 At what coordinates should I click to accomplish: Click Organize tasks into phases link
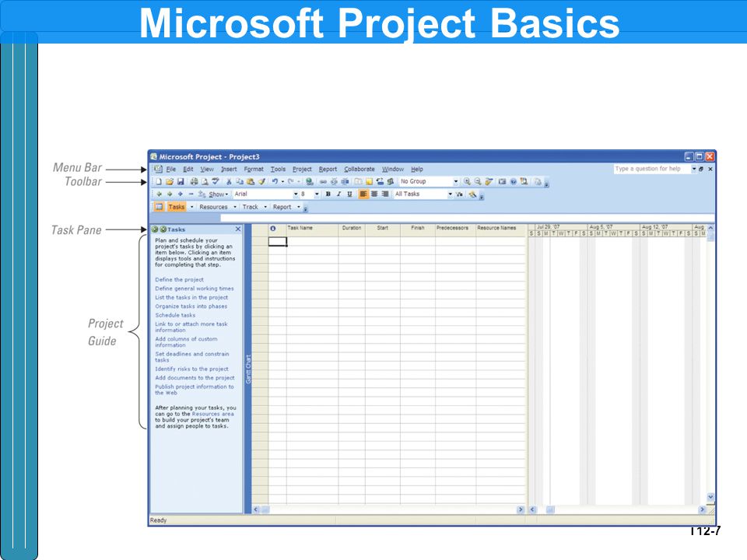point(191,306)
